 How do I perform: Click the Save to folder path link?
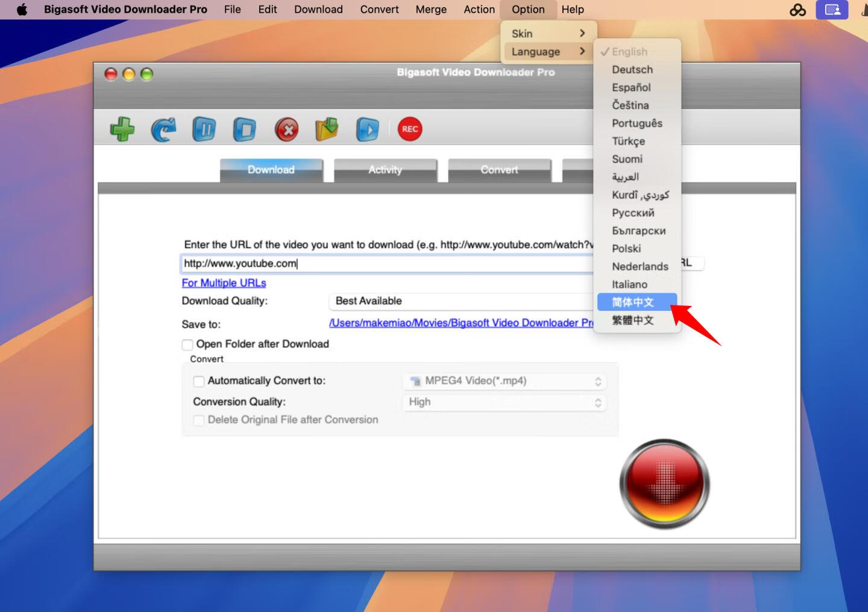point(461,323)
